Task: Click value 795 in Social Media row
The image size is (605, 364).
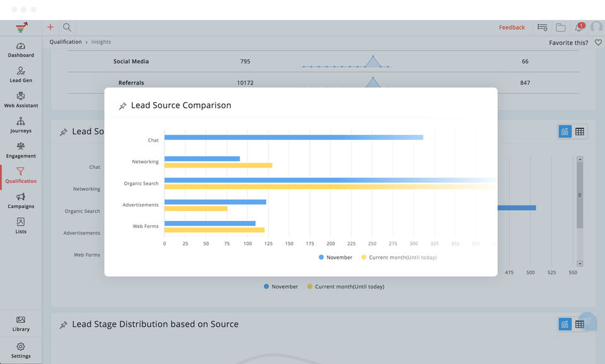Action: [x=245, y=61]
